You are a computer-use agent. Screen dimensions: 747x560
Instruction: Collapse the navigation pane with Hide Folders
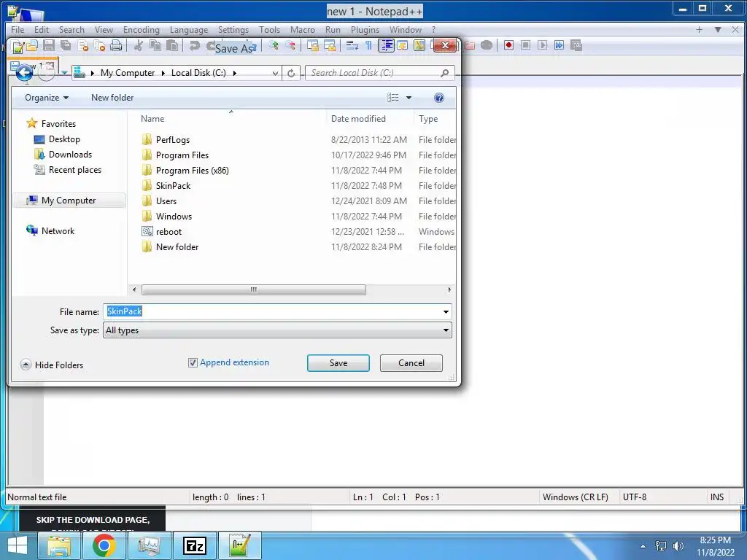pyautogui.click(x=52, y=365)
